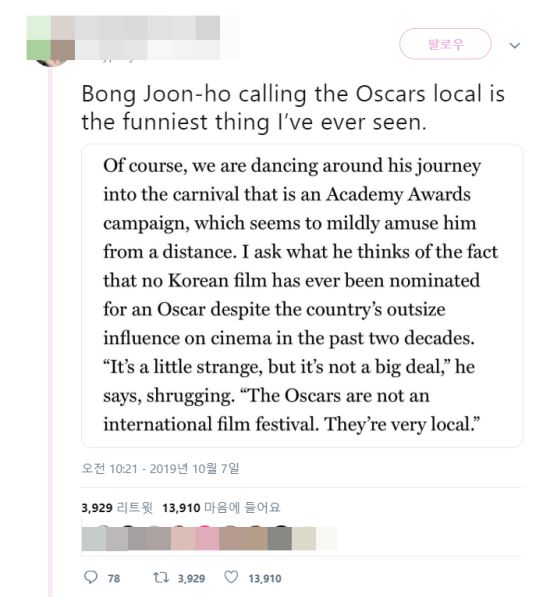Click the first liker avatar thumbnail
Viewport: 550px width, 597px height.
(x=94, y=538)
